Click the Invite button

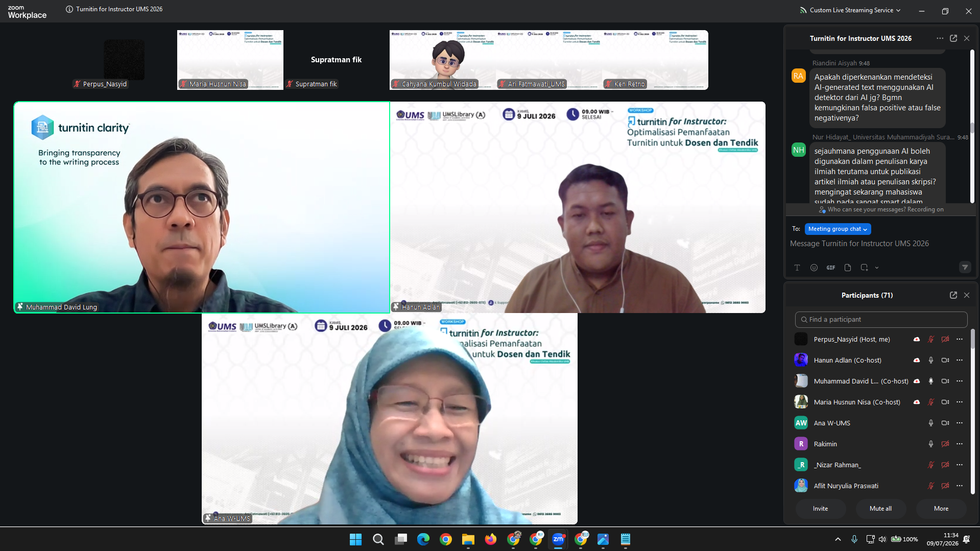tap(820, 509)
